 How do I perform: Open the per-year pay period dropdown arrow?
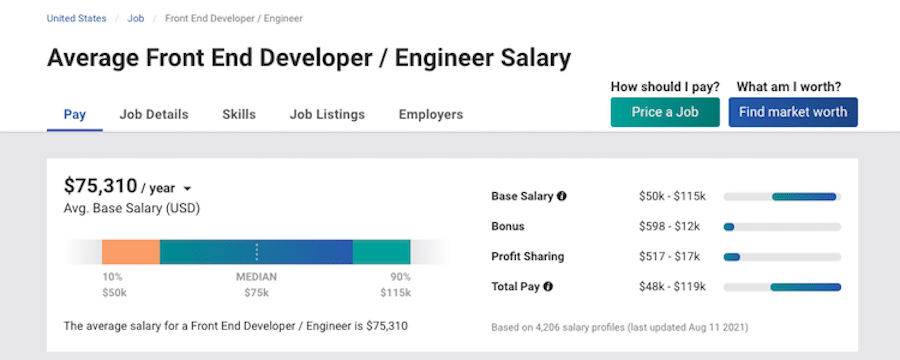point(187,188)
